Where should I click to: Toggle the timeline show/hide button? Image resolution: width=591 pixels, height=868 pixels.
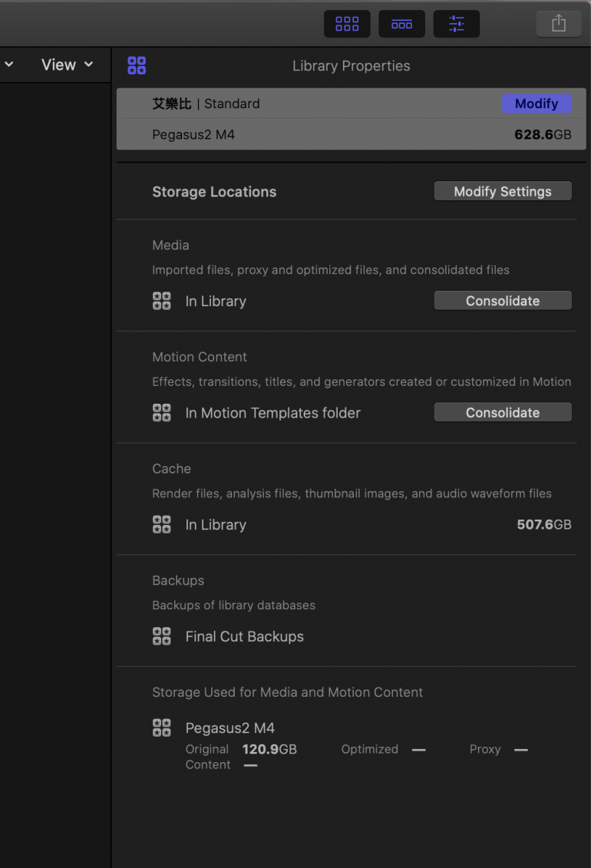(401, 24)
